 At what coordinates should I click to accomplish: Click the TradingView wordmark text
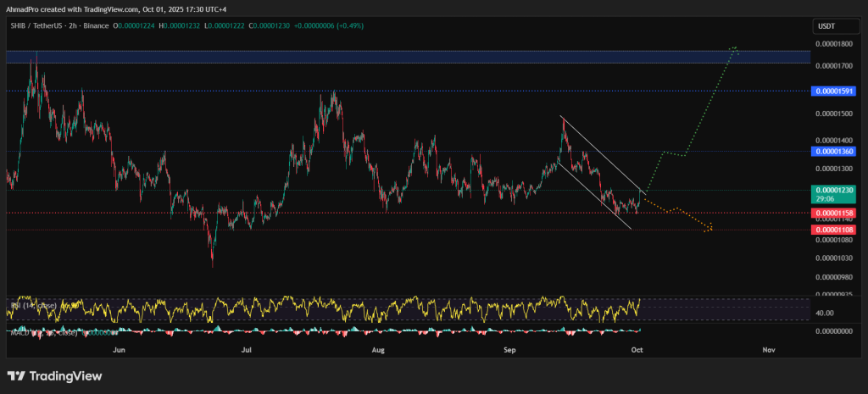pyautogui.click(x=66, y=376)
